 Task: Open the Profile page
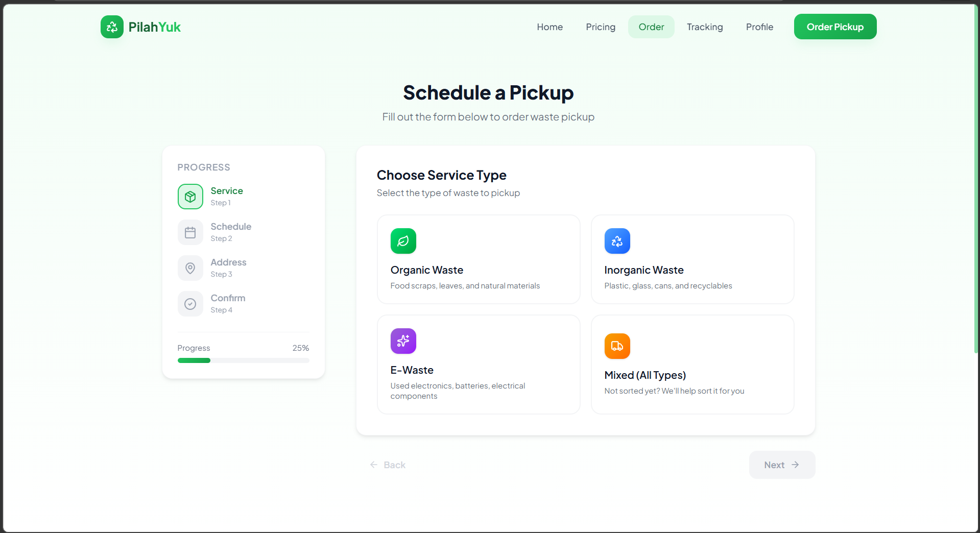(x=759, y=27)
